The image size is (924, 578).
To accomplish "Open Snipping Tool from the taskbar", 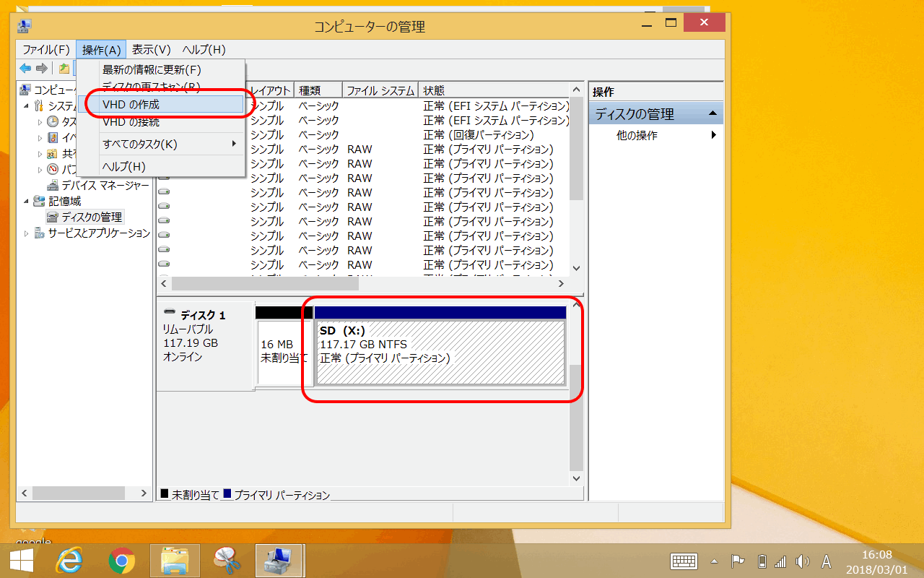I will 227,561.
